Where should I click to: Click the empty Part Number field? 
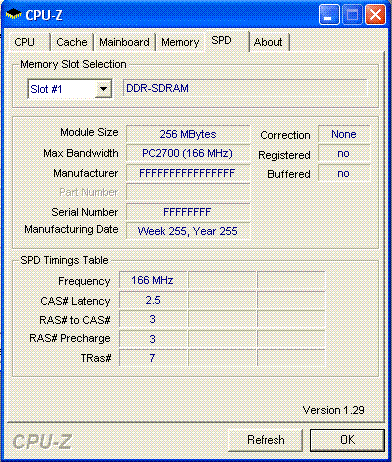(188, 192)
